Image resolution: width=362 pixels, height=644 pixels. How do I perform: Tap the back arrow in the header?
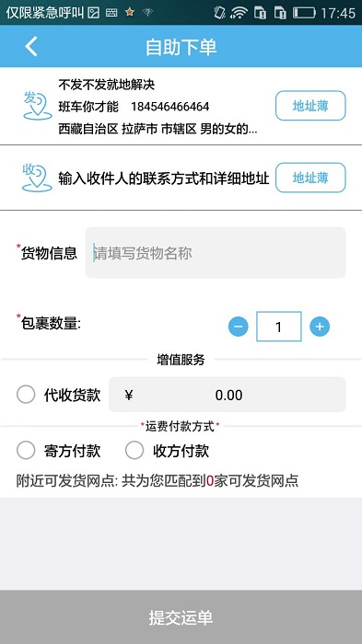[31, 46]
